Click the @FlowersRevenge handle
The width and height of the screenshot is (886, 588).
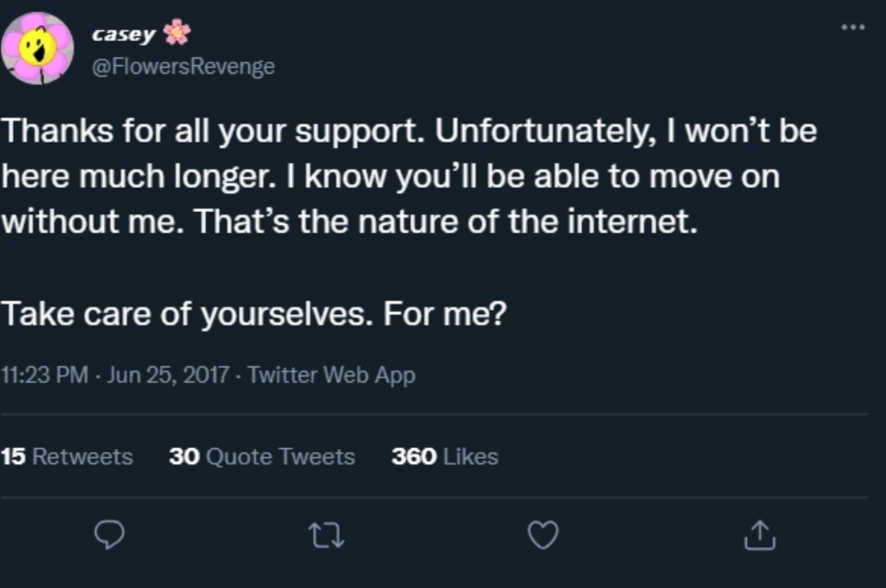click(183, 67)
